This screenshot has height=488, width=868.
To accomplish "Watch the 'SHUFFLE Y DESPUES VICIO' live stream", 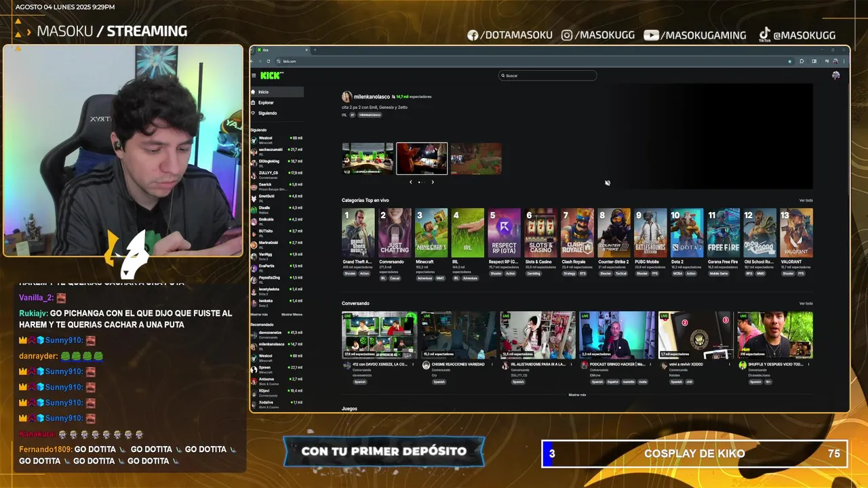I will click(775, 334).
